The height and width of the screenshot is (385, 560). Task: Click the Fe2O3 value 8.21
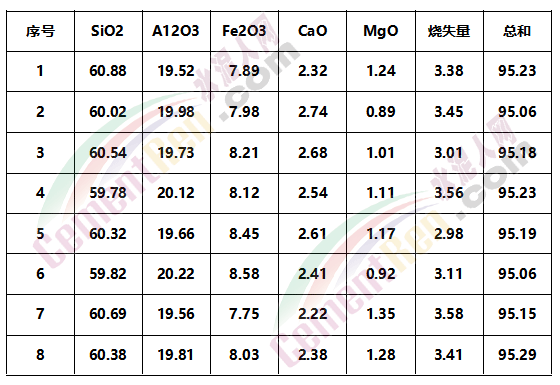244,153
